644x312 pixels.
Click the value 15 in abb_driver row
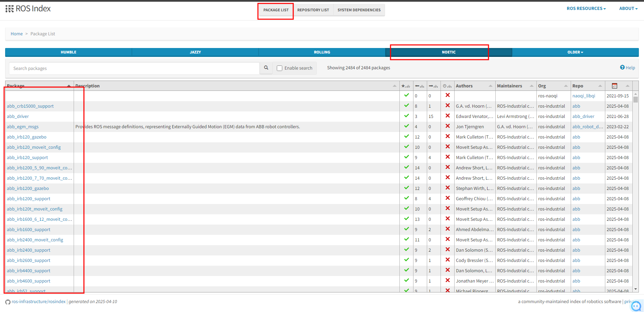pyautogui.click(x=431, y=116)
